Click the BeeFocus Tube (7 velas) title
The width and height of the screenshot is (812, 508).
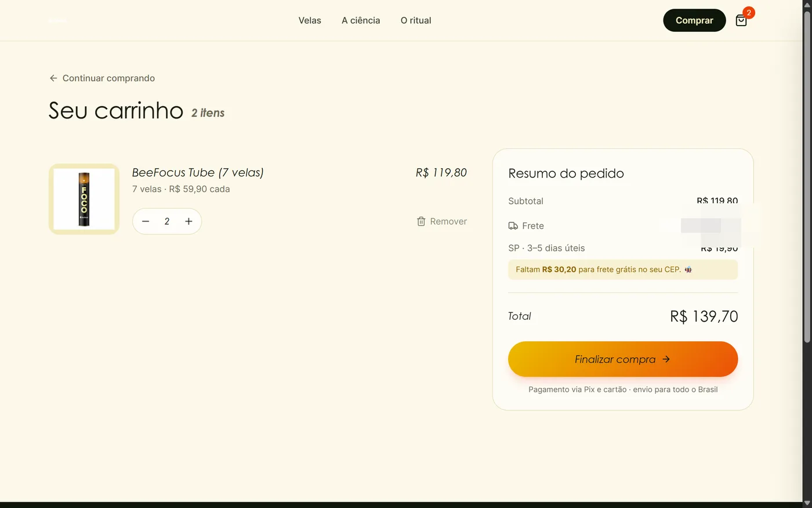point(198,172)
